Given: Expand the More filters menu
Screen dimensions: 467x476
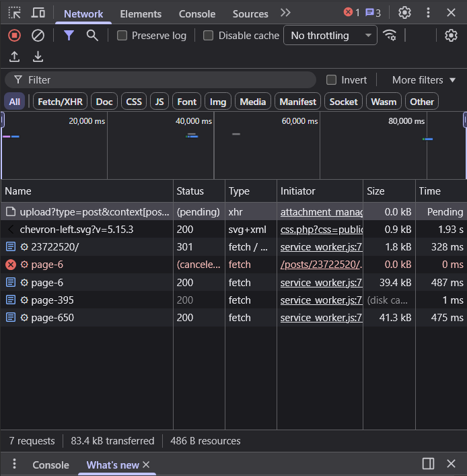Looking at the screenshot, I should pyautogui.click(x=424, y=80).
